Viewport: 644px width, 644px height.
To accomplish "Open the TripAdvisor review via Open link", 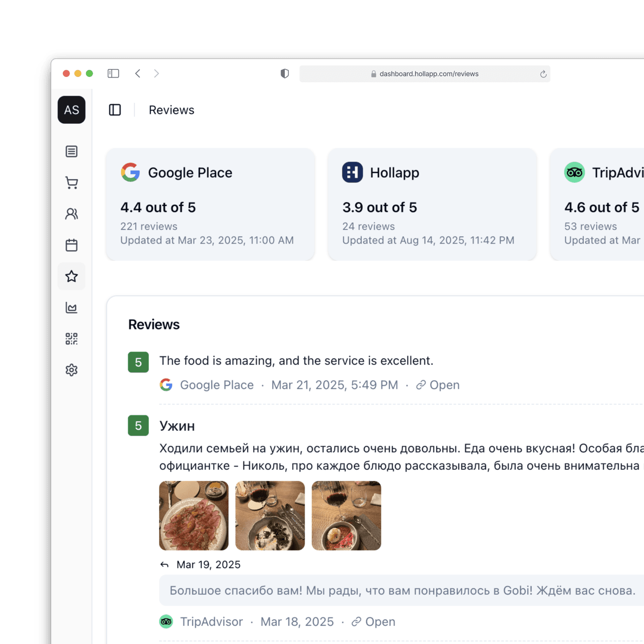I will tap(373, 622).
